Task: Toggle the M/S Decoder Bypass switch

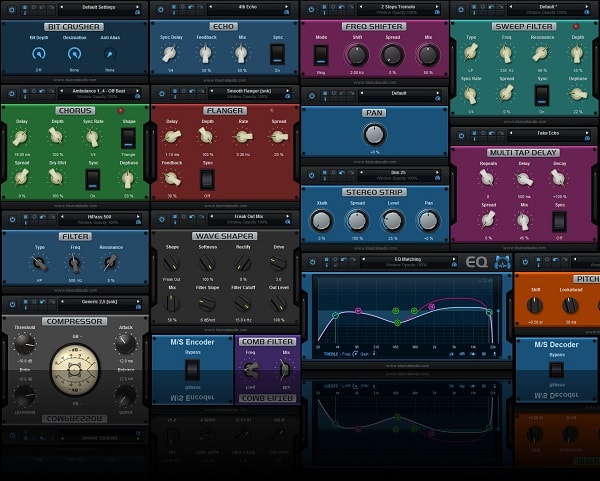Action: coord(556,370)
